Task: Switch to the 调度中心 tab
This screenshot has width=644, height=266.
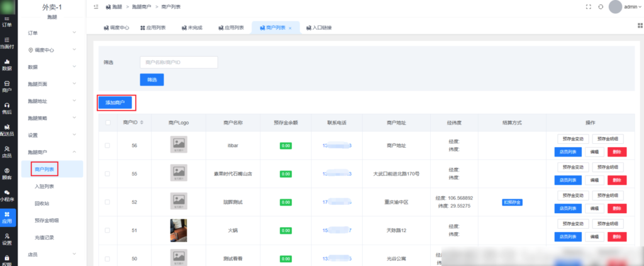Action: [116, 28]
